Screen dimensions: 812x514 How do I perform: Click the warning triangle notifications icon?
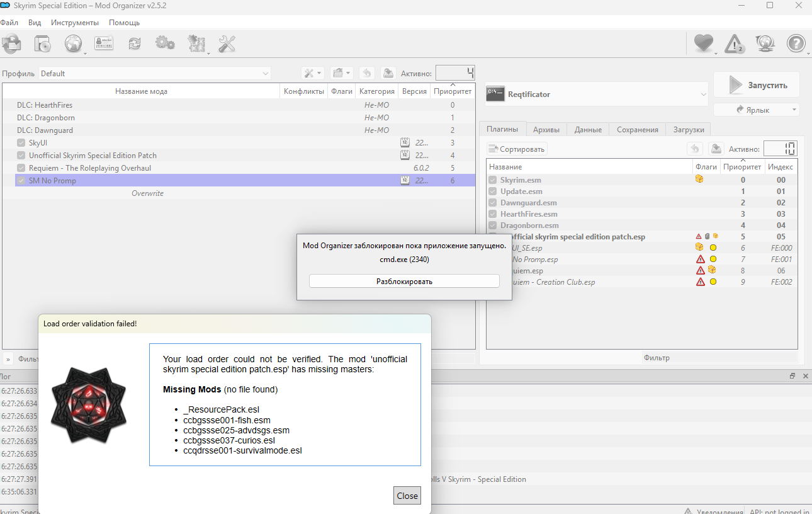[x=735, y=43]
